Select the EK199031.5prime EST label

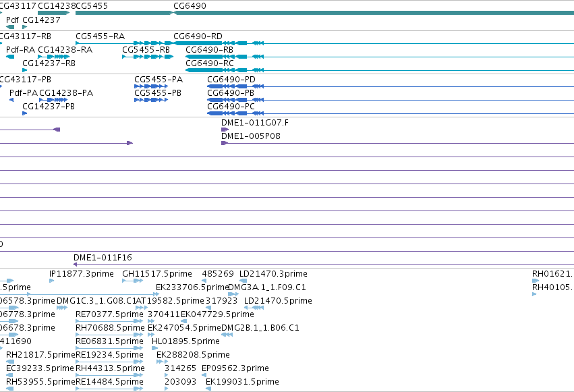242,382
